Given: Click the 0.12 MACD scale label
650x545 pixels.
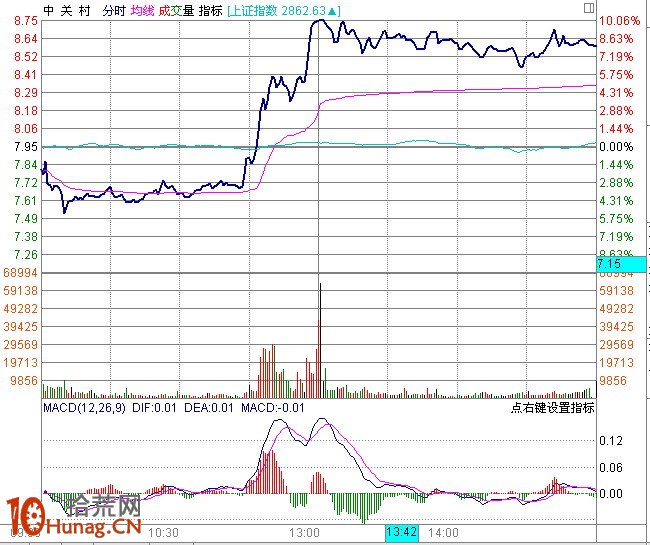Looking at the screenshot, I should click(x=611, y=441).
